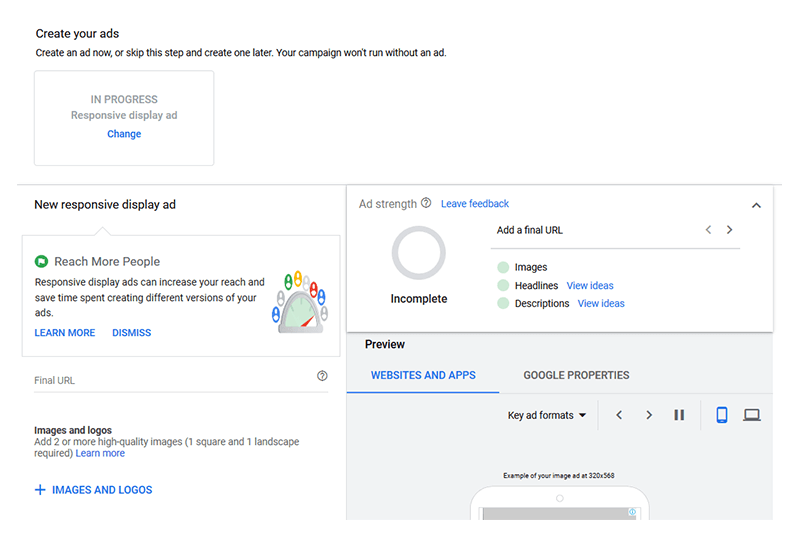800x535 pixels.
Task: Click the Ad strength help icon
Action: (x=426, y=203)
